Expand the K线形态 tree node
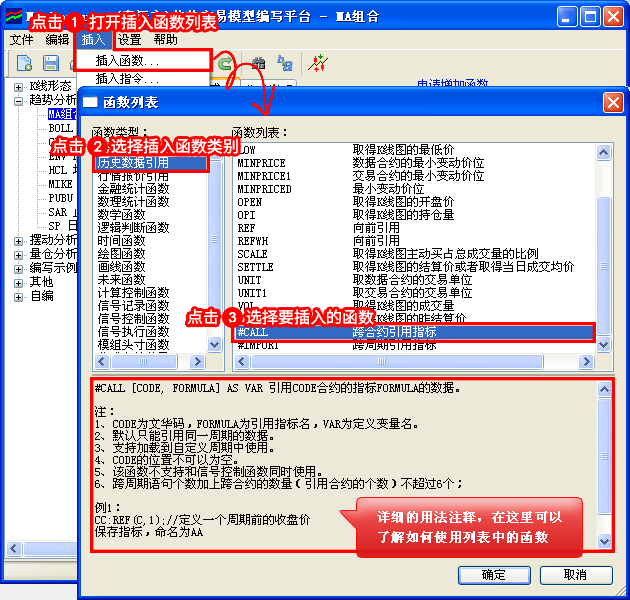Screen dimensions: 630x600 point(19,86)
